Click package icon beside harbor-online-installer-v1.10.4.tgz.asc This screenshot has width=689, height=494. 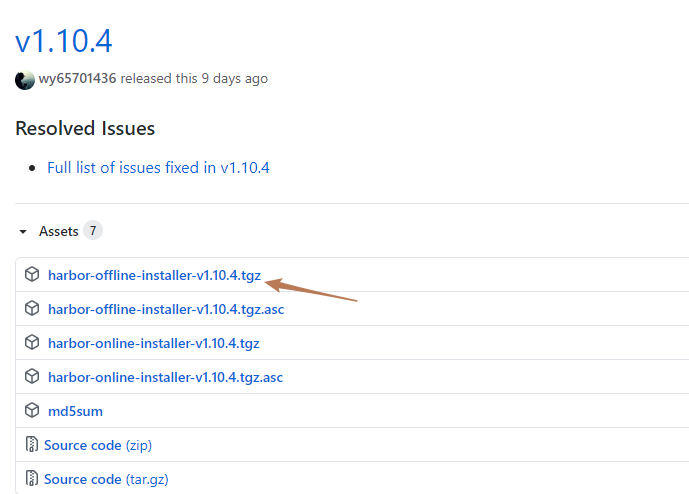coord(32,376)
